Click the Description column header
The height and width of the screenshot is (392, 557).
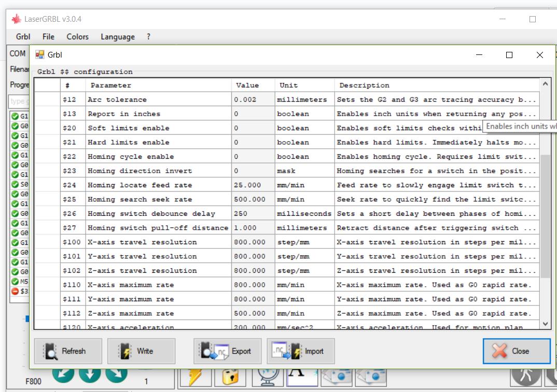coord(437,85)
